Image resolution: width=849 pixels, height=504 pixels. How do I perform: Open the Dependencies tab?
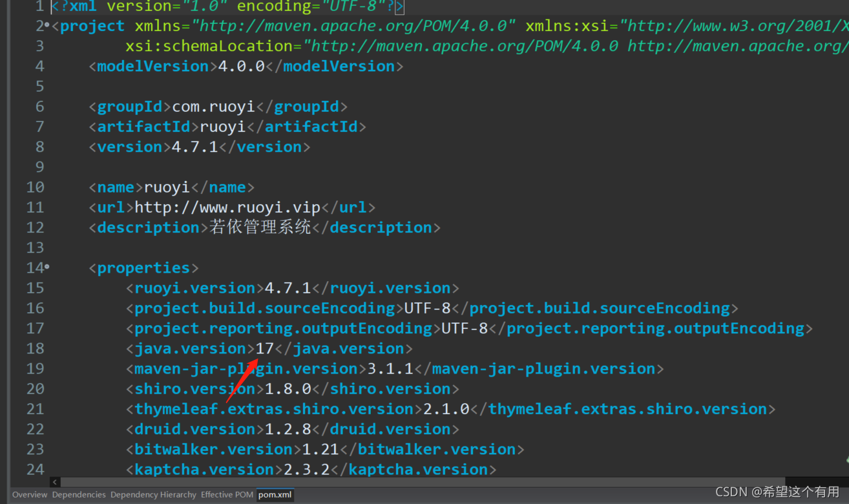79,495
